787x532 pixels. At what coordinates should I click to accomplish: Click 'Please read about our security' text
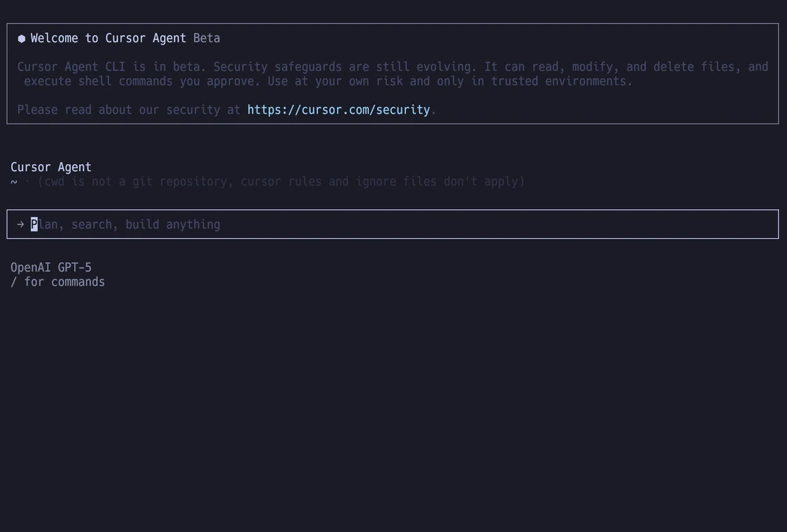coord(119,110)
